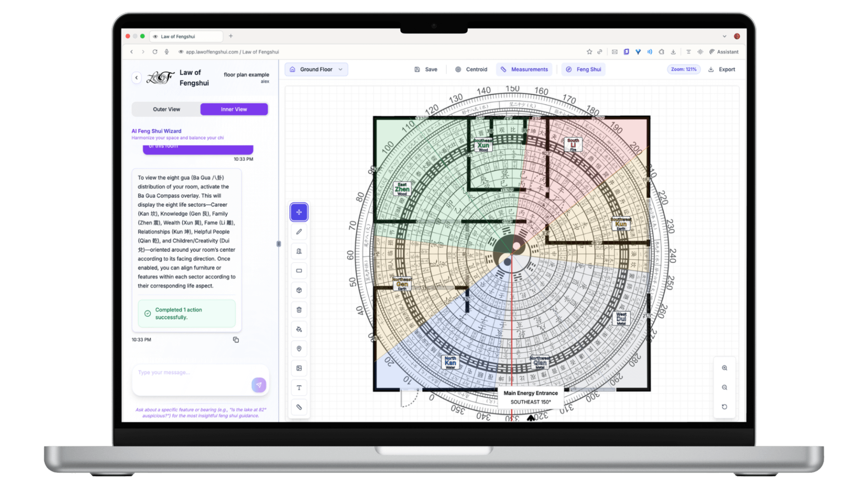Toggle the Centroid display
Screen dimensions: 868x488
click(471, 70)
